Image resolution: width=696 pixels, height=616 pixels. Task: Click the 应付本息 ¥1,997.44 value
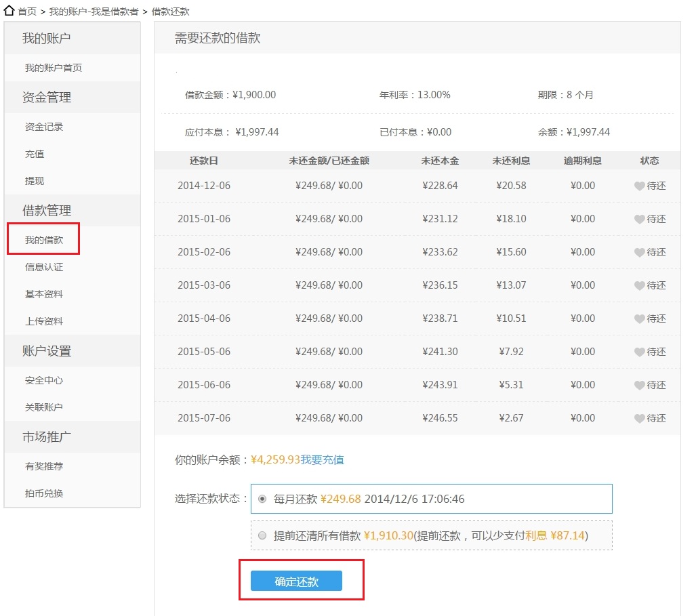click(x=257, y=132)
